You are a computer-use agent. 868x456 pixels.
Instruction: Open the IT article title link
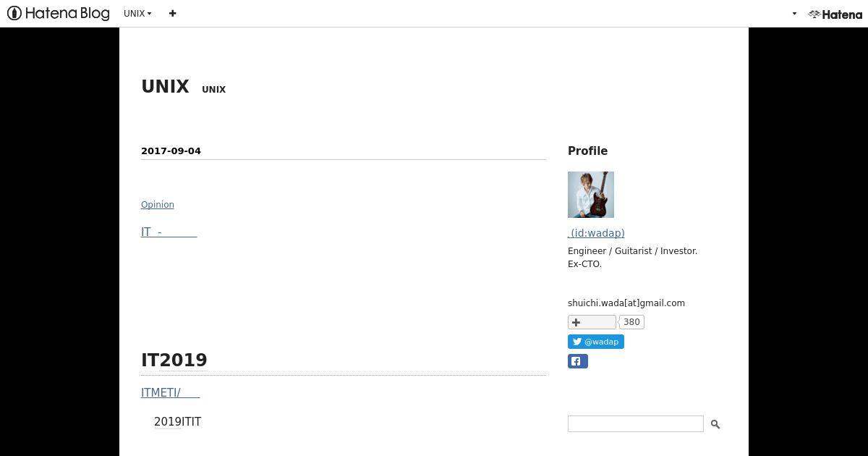[169, 232]
